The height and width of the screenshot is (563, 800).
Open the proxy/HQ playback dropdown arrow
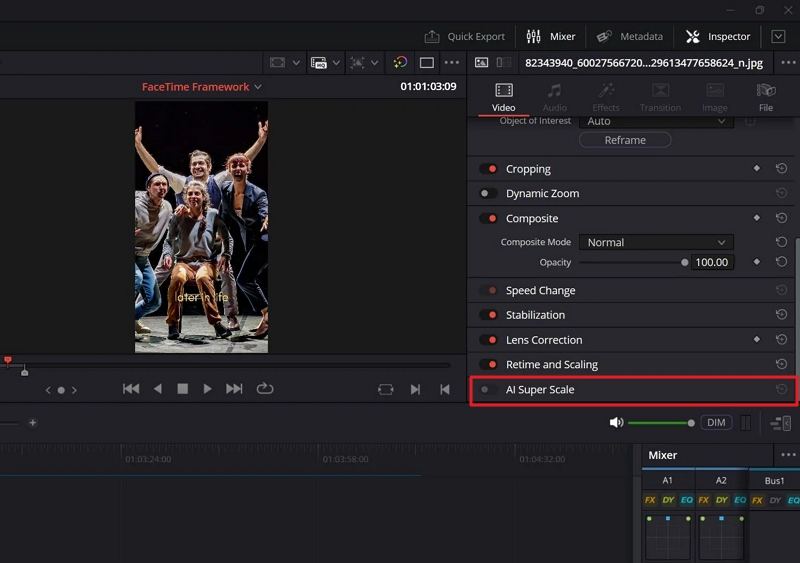click(336, 63)
